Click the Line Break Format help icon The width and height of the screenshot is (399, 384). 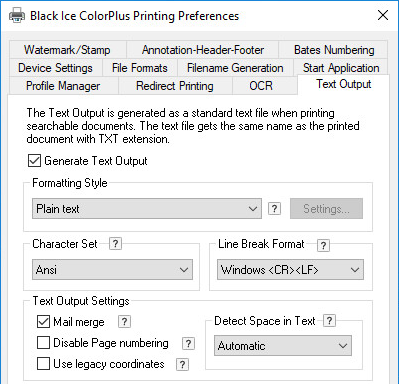click(323, 245)
